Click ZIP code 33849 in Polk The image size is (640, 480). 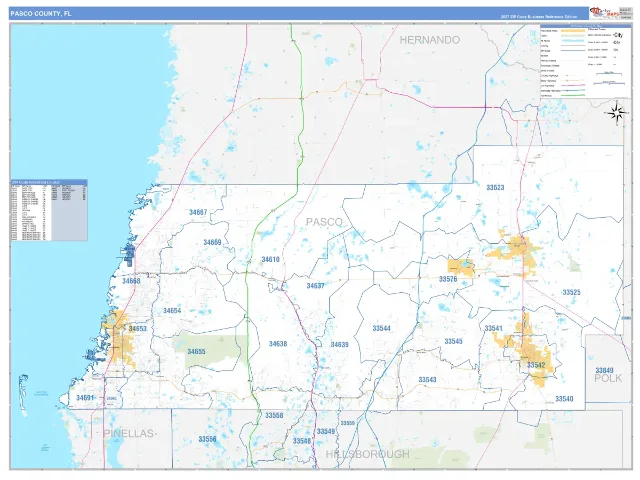[x=604, y=370]
